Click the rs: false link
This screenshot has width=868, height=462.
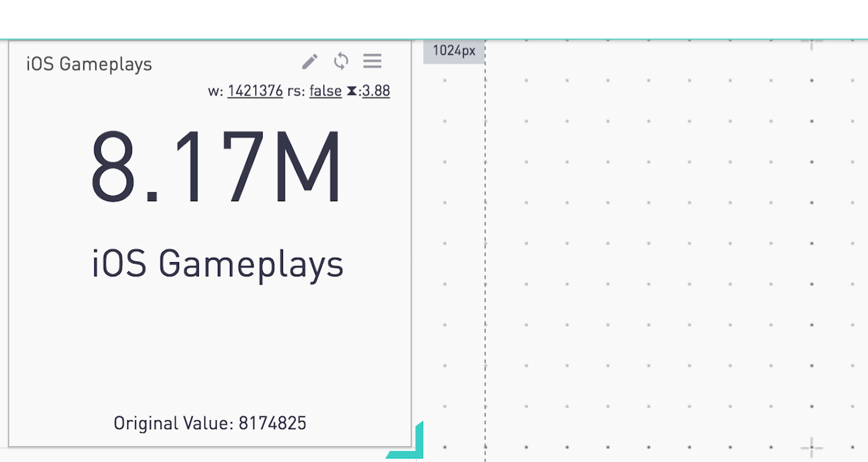click(x=325, y=91)
